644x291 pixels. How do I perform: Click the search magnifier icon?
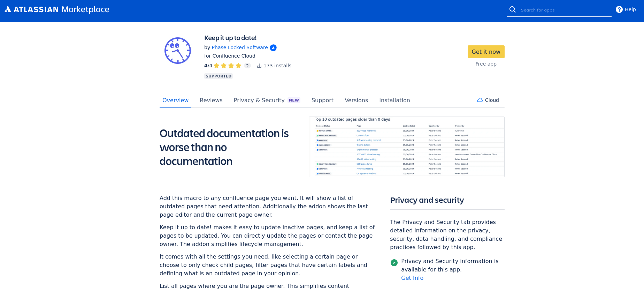[x=512, y=9]
